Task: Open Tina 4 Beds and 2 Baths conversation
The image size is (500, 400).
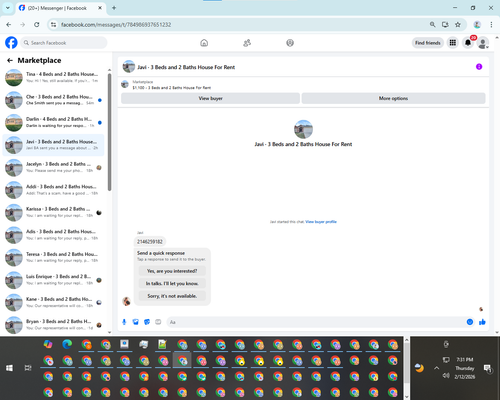Action: tap(53, 77)
